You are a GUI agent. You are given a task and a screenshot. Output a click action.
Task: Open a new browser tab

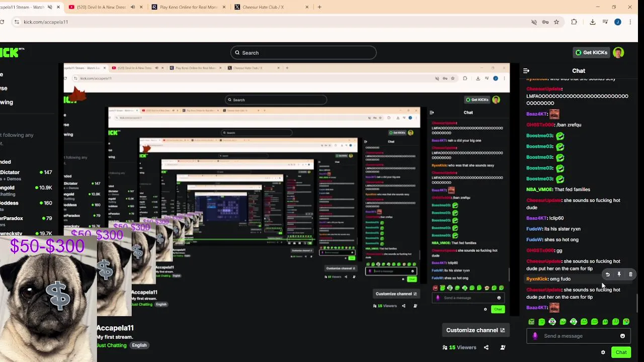click(x=319, y=7)
